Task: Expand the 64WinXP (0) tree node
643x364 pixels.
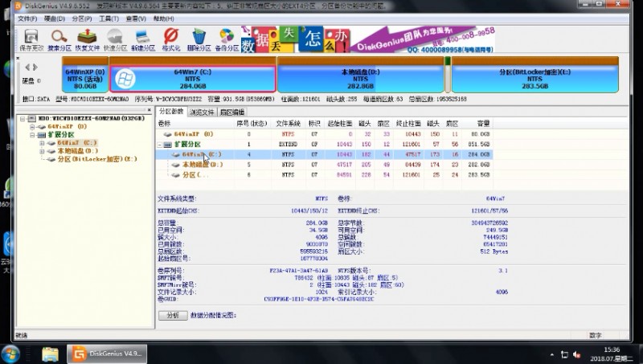Action: 33,127
